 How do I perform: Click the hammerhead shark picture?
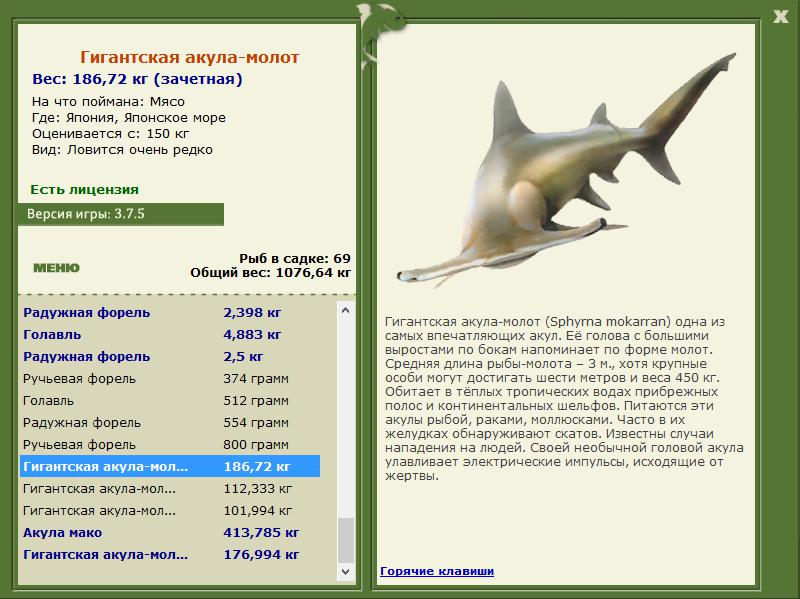[566, 168]
